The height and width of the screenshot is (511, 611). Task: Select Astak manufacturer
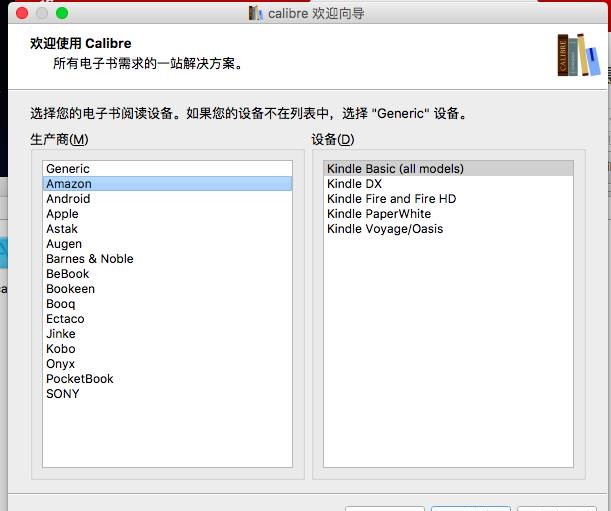(167, 229)
